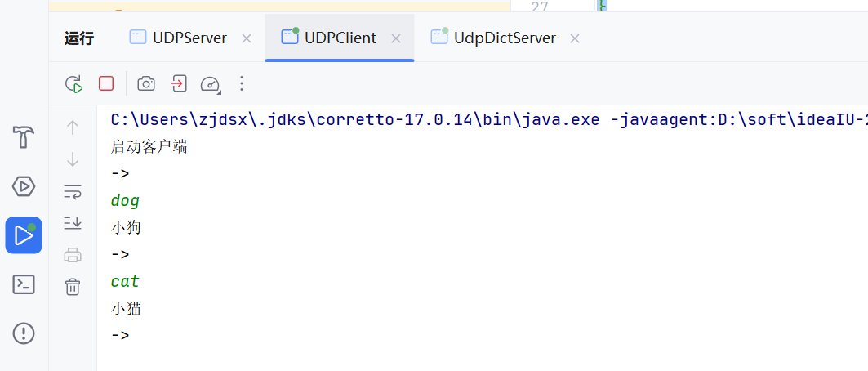Click the active Run tool window button

coord(24,235)
